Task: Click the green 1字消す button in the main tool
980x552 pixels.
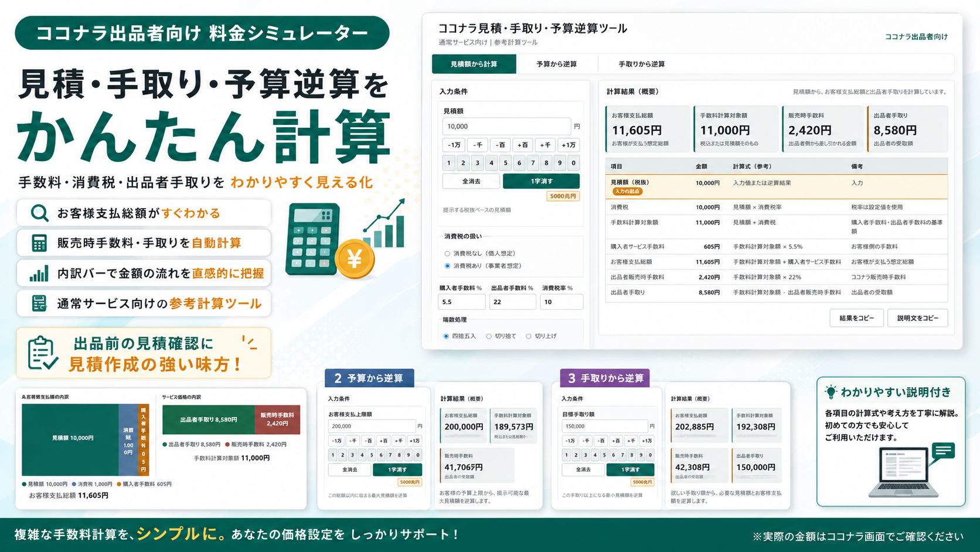Action: coord(542,181)
